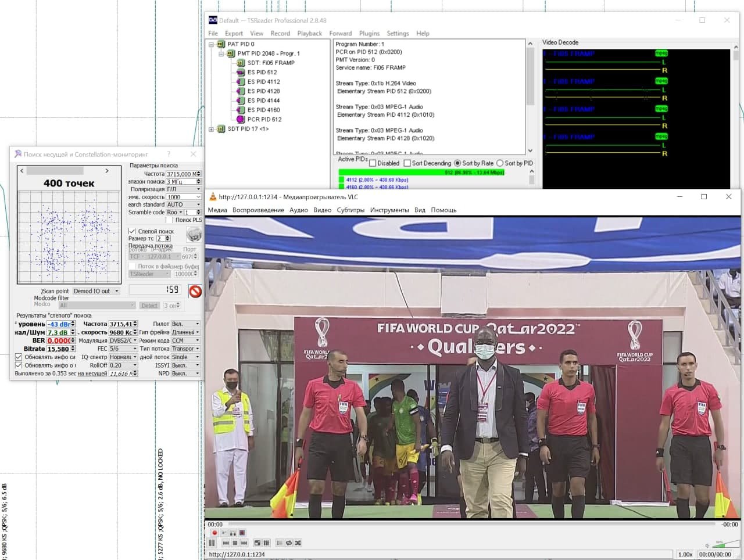This screenshot has height=560, width=744.
Task: Open the Поляризация dropdown
Action: pyautogui.click(x=183, y=189)
